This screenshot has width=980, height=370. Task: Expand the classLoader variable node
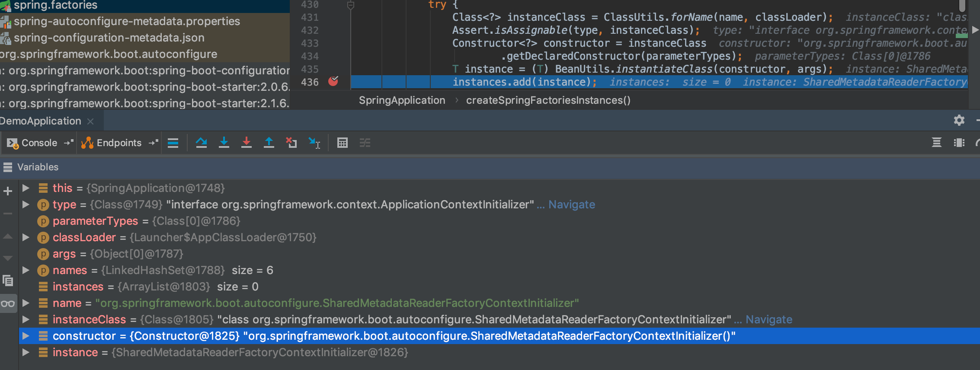[x=26, y=237]
